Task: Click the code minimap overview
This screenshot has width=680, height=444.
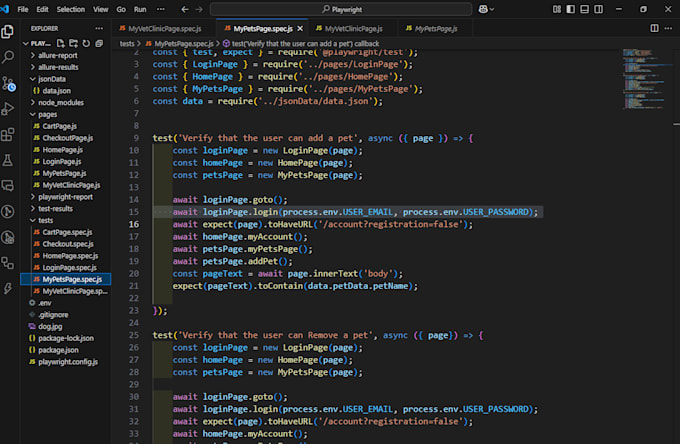Action: pyautogui.click(x=645, y=79)
